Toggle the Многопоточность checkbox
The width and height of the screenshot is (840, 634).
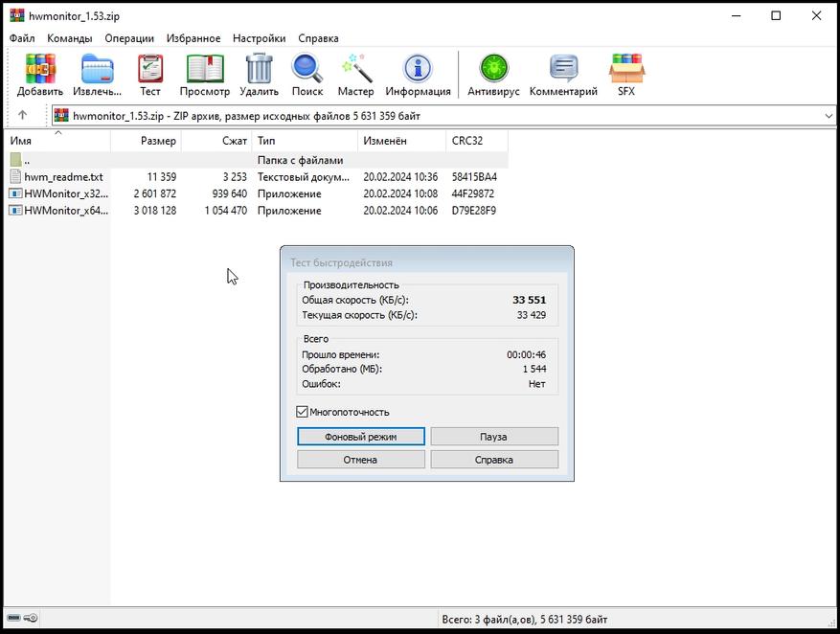[x=303, y=412]
